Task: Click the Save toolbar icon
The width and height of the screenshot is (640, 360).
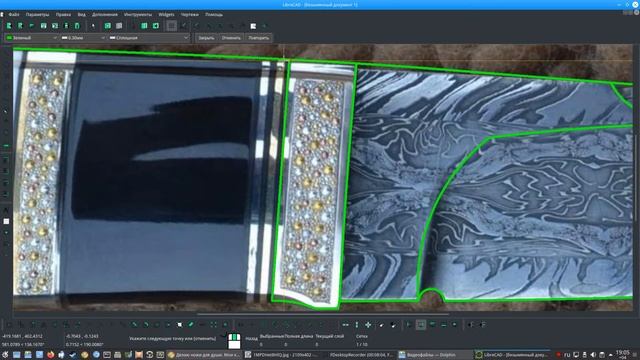Action: point(43,26)
